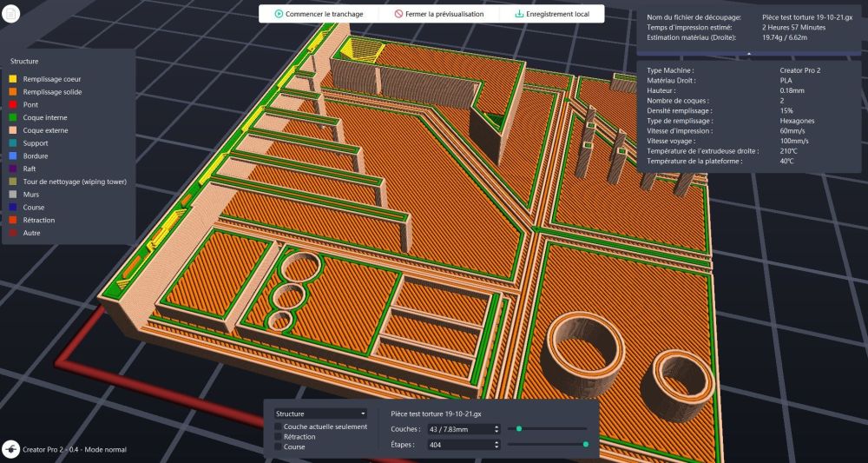Viewport: 868px width, 463px height.
Task: Click the play icon beside Commencer le tranchage
Action: (x=279, y=14)
